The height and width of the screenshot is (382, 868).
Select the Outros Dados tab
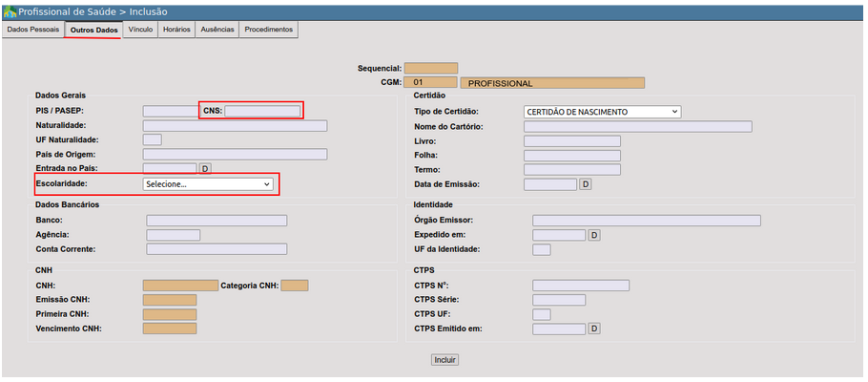93,31
